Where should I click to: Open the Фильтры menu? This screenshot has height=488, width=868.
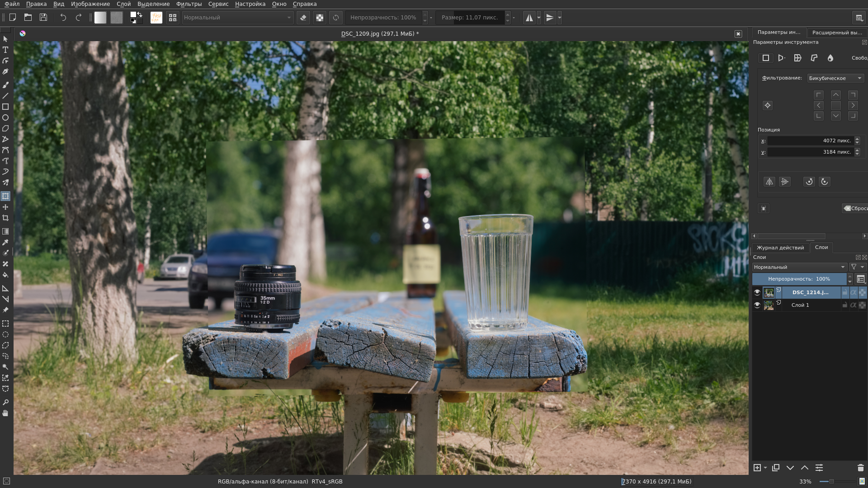(189, 4)
